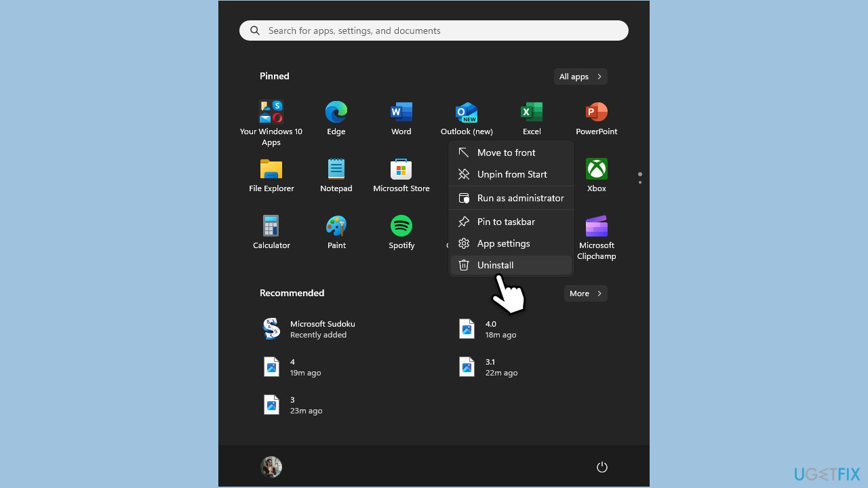Open the user account avatar

click(x=271, y=467)
